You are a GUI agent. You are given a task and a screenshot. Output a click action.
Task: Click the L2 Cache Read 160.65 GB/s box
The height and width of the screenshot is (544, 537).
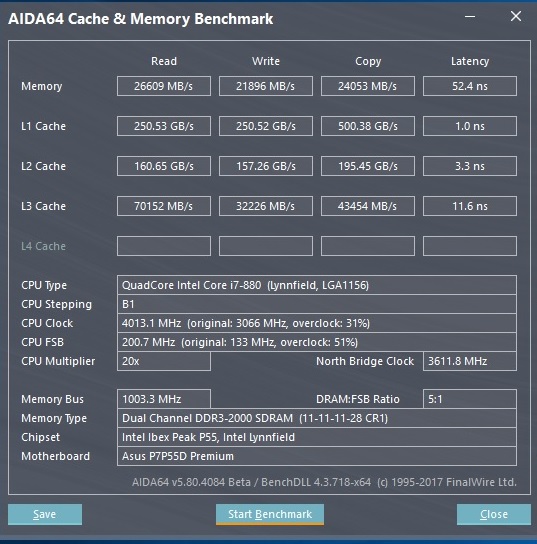(x=164, y=166)
